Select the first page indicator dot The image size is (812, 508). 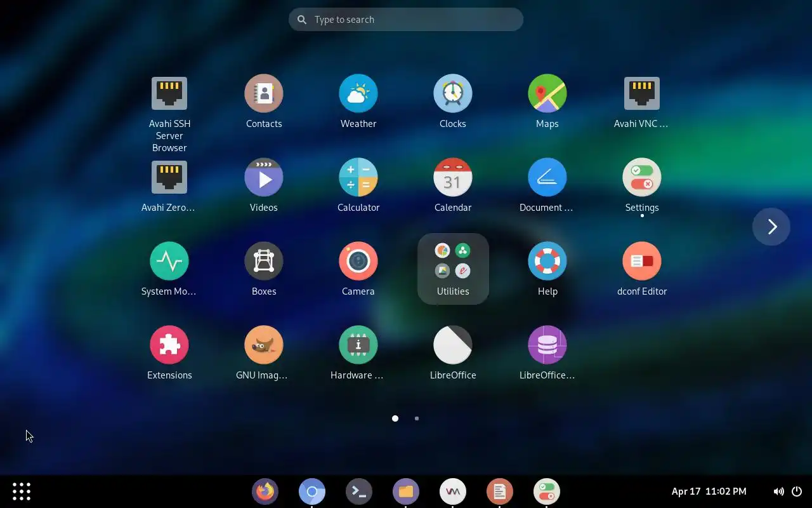395,418
